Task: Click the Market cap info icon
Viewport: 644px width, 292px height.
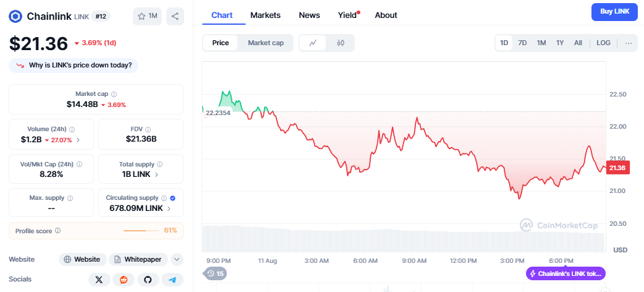Action: 114,94
